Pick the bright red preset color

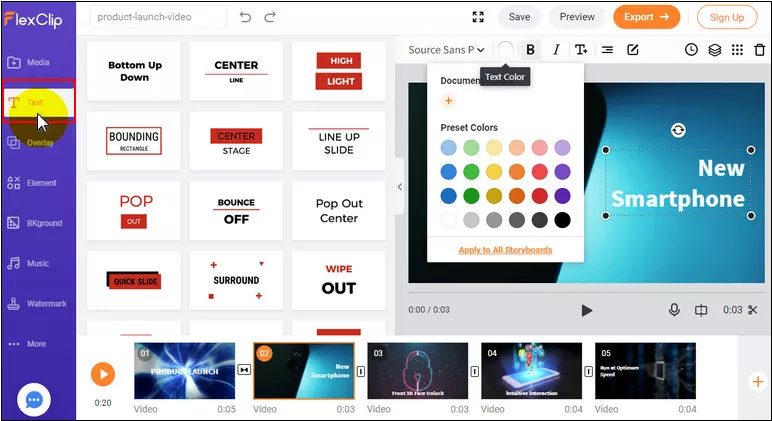click(540, 172)
